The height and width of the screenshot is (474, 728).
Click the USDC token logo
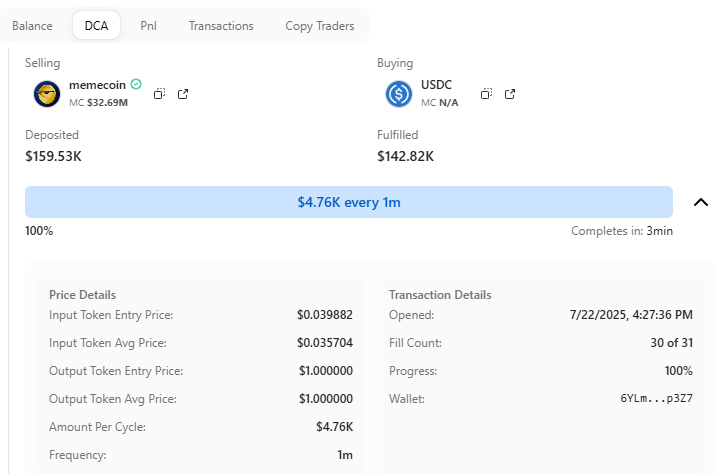(x=399, y=94)
